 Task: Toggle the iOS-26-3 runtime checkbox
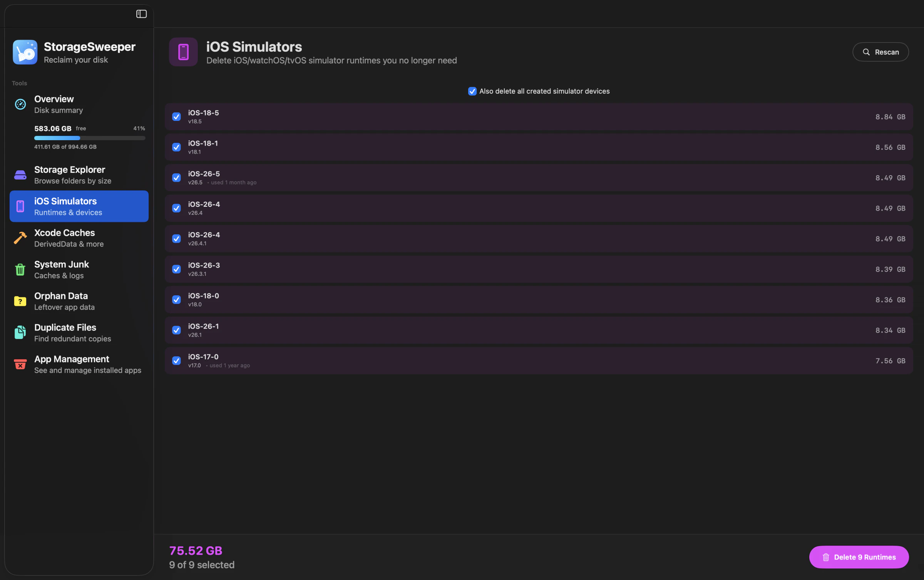pyautogui.click(x=176, y=269)
